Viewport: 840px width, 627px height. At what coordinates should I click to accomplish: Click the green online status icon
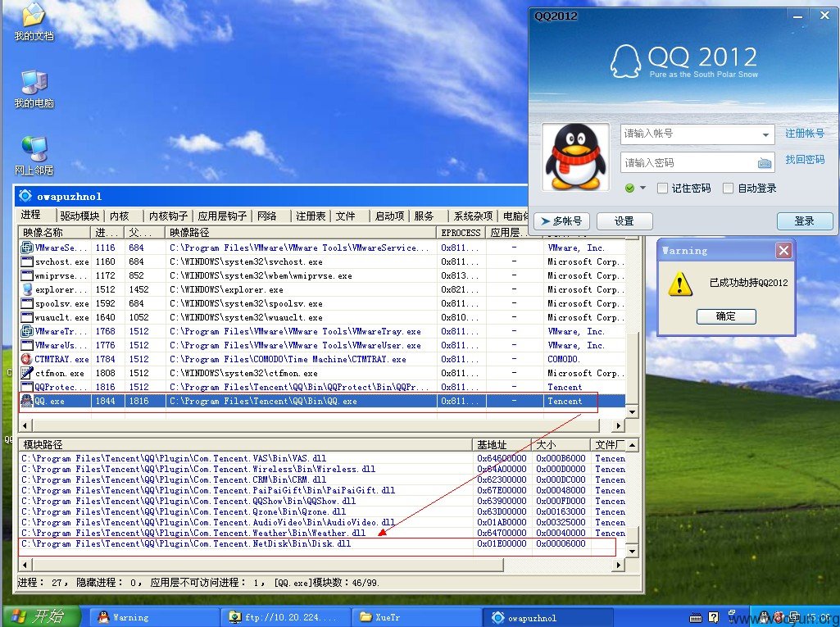tap(630, 189)
